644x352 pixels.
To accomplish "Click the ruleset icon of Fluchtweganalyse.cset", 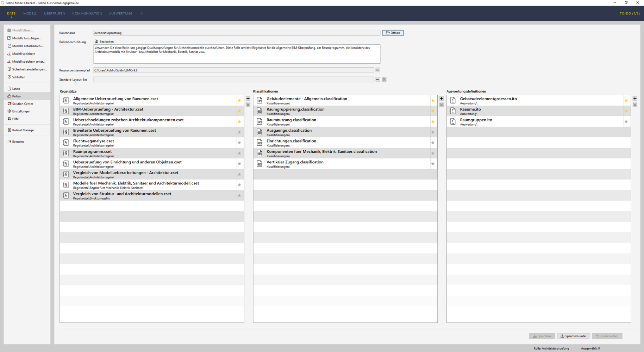I will (66, 143).
